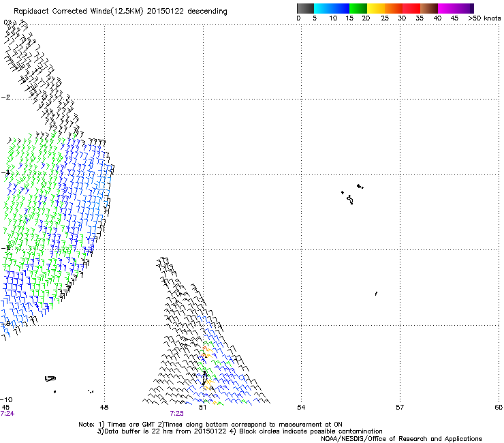Click the green 15-20 knots legend segment
This screenshot has height=443, width=504.
click(358, 8)
